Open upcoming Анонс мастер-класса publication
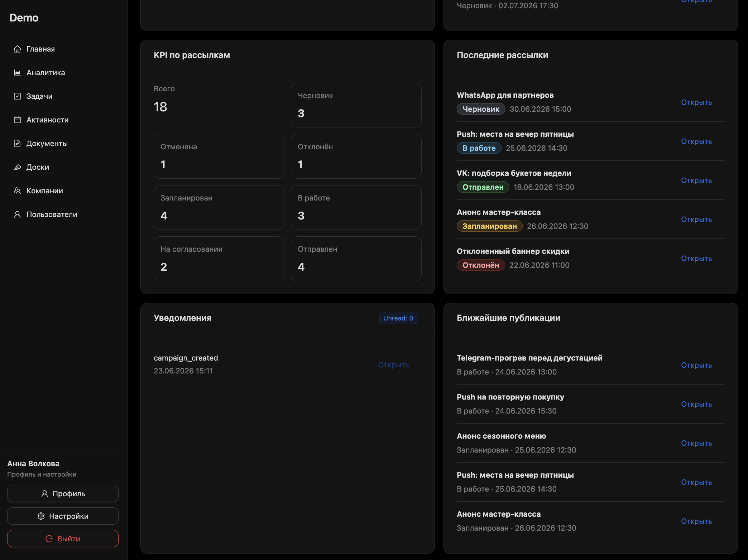The height and width of the screenshot is (560, 748). coord(696,521)
